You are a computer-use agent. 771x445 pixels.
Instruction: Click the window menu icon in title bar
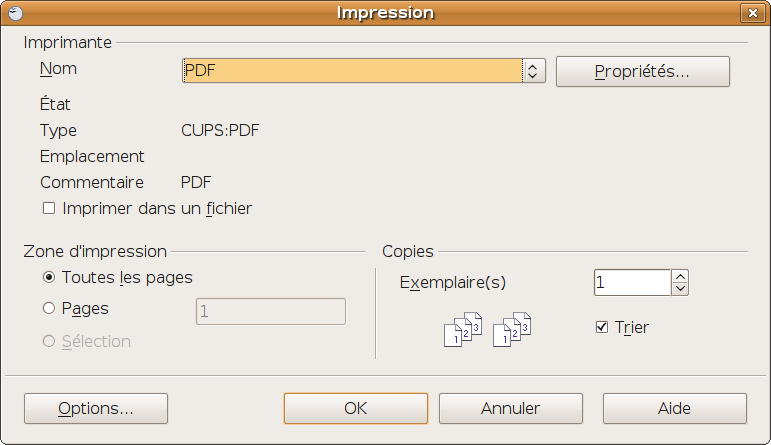tap(14, 13)
